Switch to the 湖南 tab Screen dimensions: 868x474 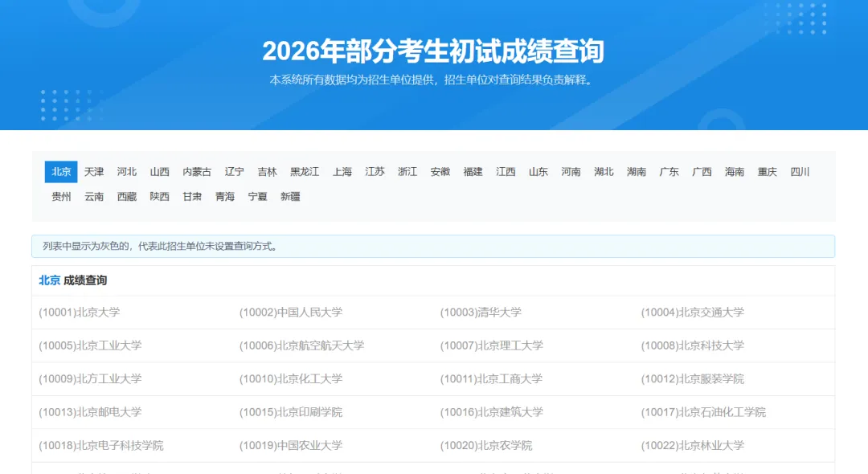click(x=636, y=172)
